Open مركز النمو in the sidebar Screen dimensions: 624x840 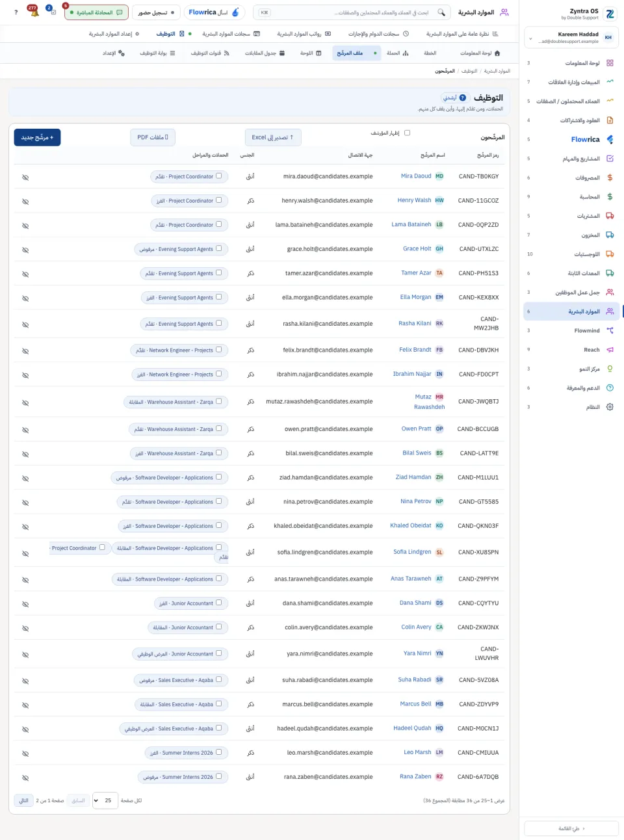(x=571, y=369)
